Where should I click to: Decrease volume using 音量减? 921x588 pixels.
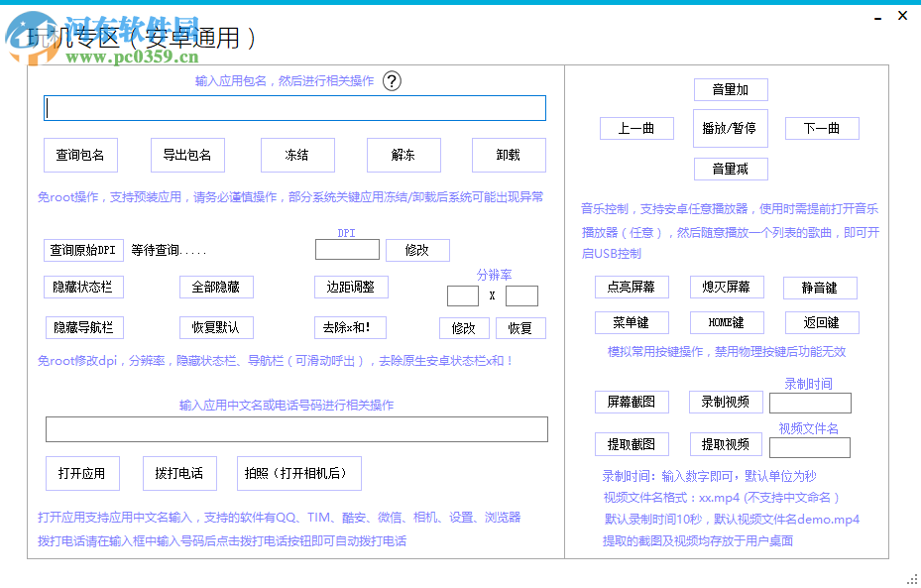pyautogui.click(x=730, y=169)
